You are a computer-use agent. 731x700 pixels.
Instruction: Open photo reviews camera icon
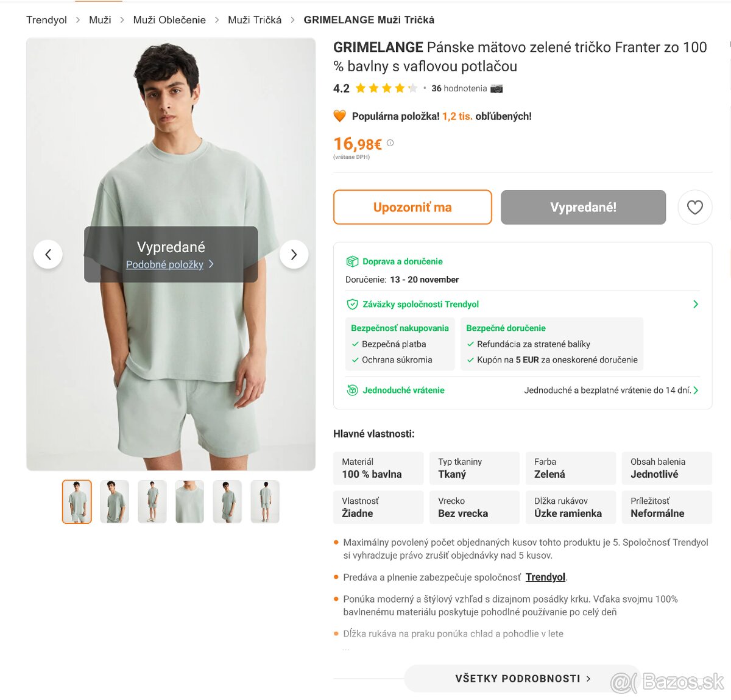[x=497, y=88]
